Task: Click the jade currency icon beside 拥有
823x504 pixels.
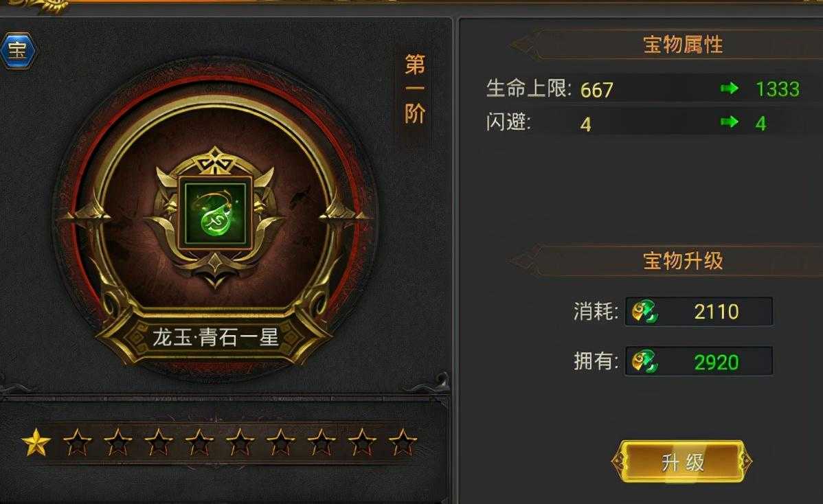Action: pos(644,360)
